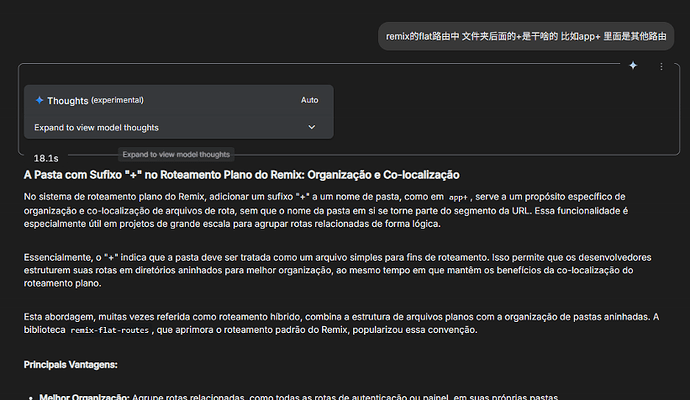Click the sparkle icon above the response
Viewport: 690px width, 400px height.
click(x=633, y=66)
